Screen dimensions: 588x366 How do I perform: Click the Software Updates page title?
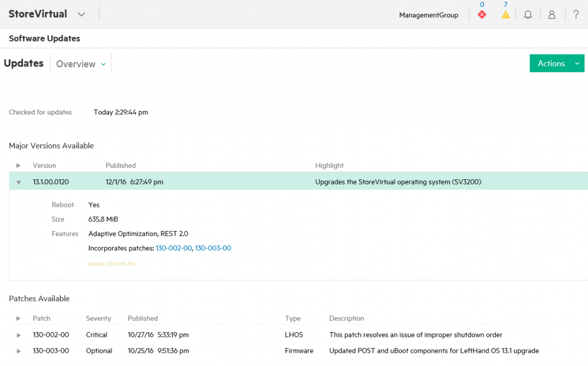[x=44, y=38]
